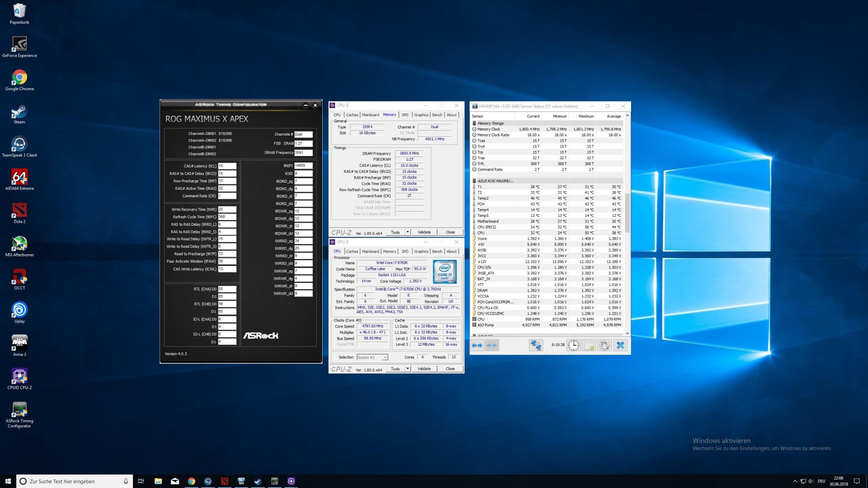This screenshot has height=488, width=868.
Task: Close sensors with blue X icon
Action: (x=620, y=345)
